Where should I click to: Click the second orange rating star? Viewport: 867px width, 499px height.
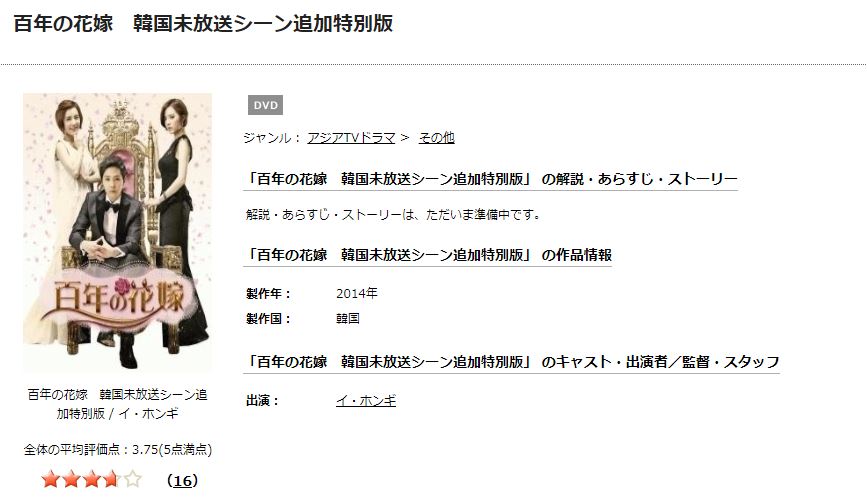pos(71,479)
